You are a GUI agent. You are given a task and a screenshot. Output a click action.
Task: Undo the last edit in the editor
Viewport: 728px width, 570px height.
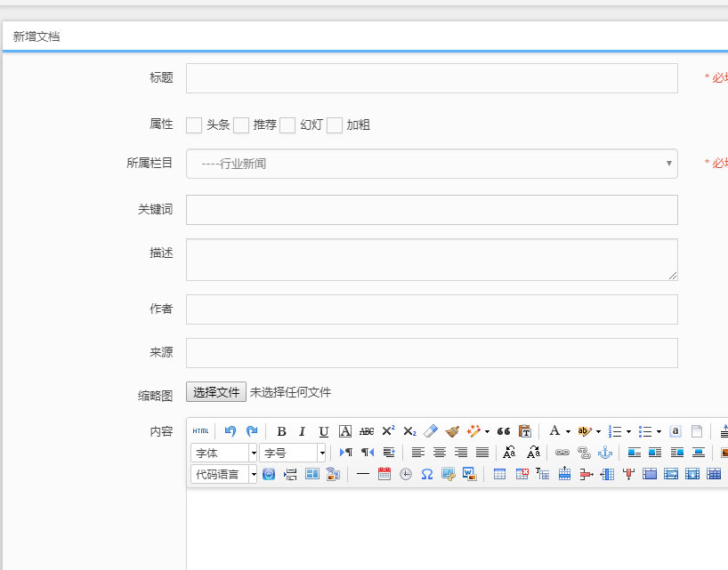pyautogui.click(x=231, y=431)
